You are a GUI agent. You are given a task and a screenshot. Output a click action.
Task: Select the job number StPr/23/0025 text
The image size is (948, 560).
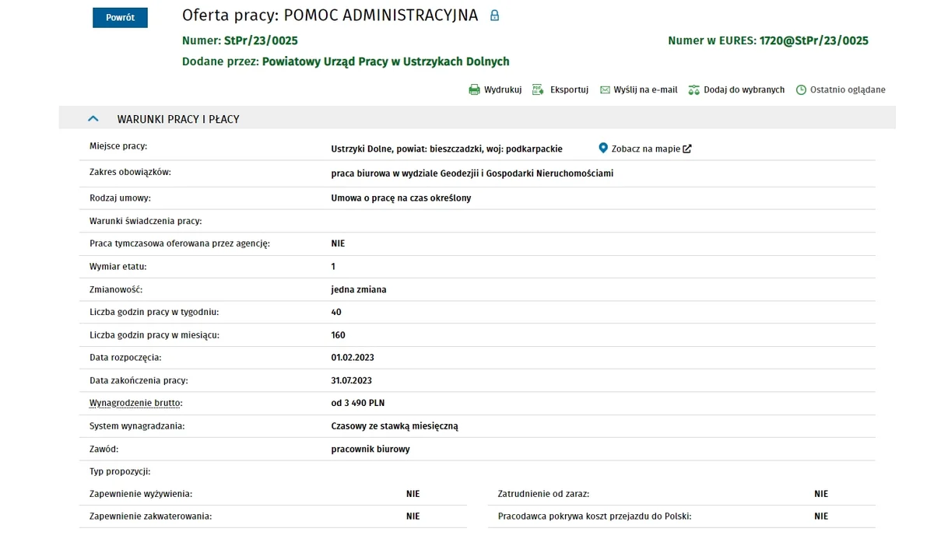pyautogui.click(x=261, y=40)
